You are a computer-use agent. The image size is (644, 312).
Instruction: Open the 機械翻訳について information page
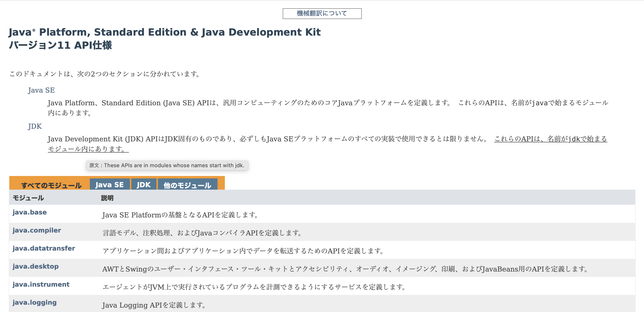[322, 13]
